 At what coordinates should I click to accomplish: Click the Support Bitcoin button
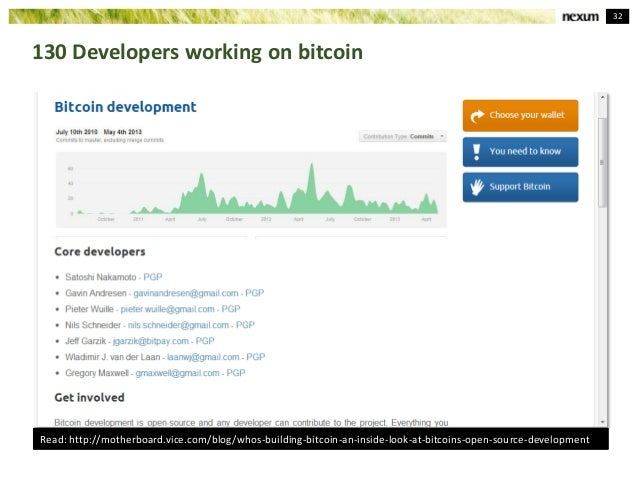coord(520,187)
